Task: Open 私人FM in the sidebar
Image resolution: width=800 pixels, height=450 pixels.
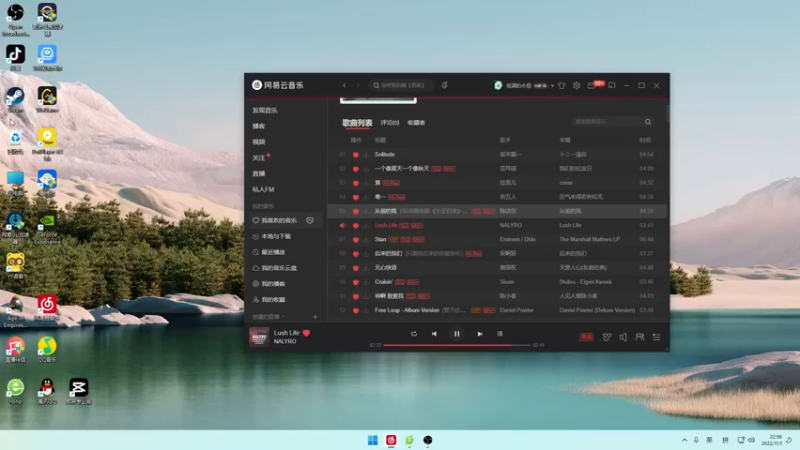Action: coord(263,189)
